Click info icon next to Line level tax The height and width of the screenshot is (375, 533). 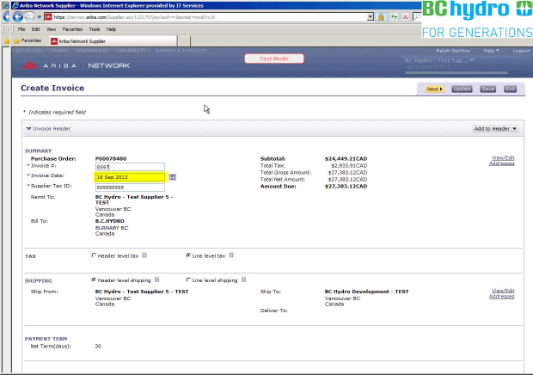pos(231,255)
